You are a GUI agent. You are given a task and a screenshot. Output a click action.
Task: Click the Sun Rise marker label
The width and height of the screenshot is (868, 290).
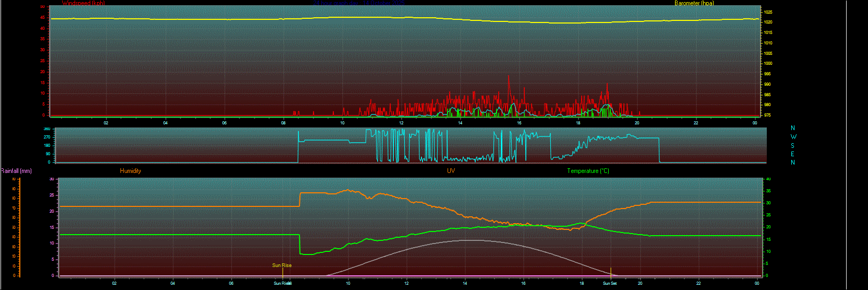click(x=282, y=265)
